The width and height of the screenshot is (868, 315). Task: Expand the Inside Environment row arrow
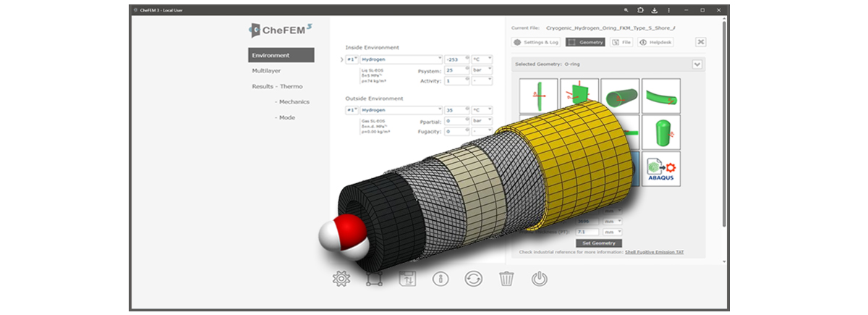[x=342, y=59]
